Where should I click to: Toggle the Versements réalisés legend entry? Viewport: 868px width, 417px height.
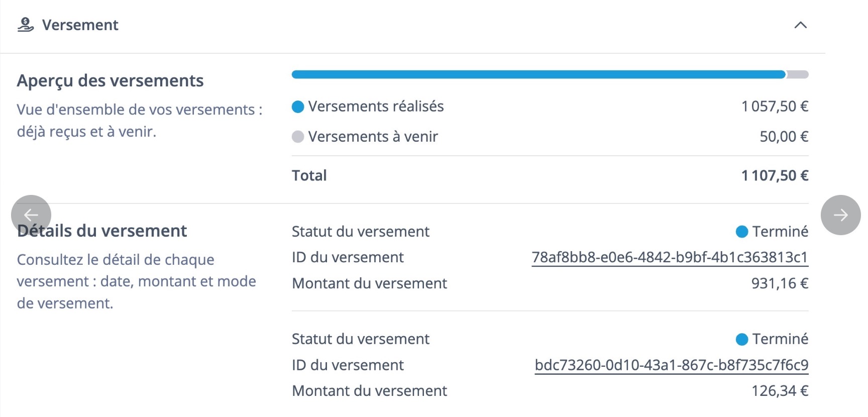[376, 107]
